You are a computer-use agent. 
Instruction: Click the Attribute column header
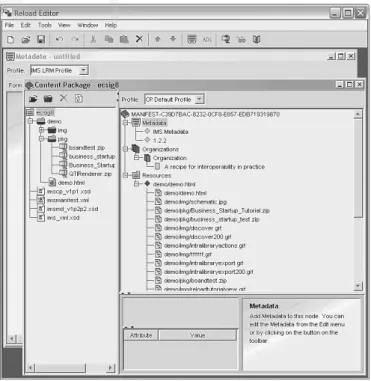(141, 335)
